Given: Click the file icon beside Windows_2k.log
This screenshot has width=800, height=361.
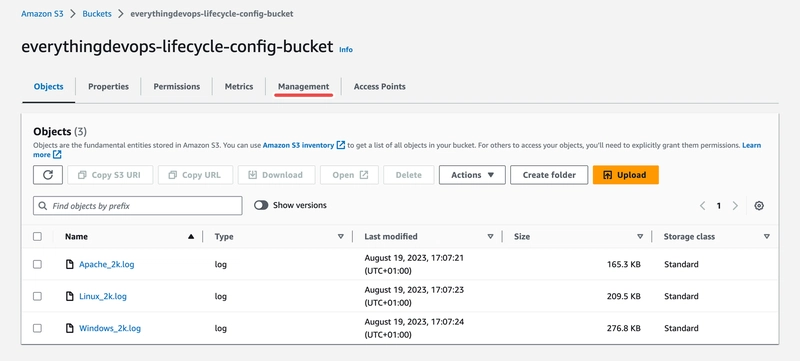Looking at the screenshot, I should pos(70,328).
